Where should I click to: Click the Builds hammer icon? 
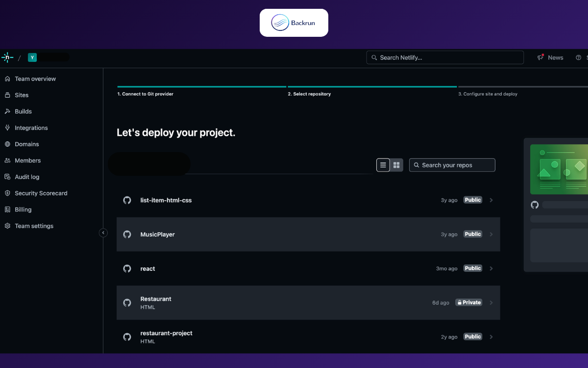(7, 111)
